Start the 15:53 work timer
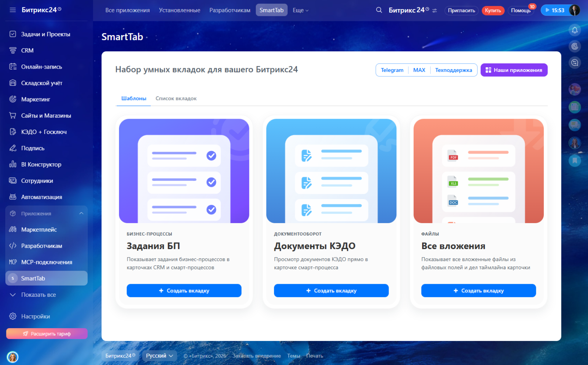This screenshot has width=588, height=365. pyautogui.click(x=555, y=10)
